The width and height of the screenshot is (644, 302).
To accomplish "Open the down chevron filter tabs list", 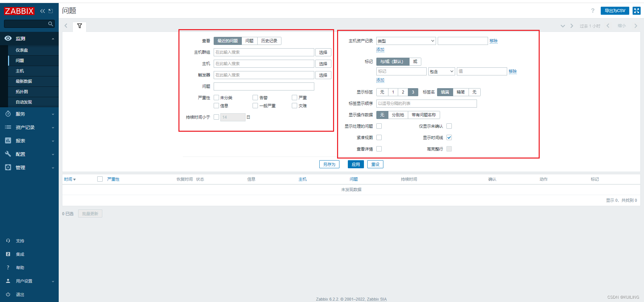I will tap(563, 26).
